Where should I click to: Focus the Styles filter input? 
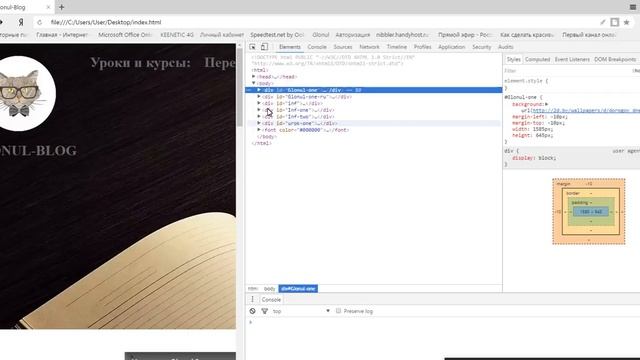point(567,71)
